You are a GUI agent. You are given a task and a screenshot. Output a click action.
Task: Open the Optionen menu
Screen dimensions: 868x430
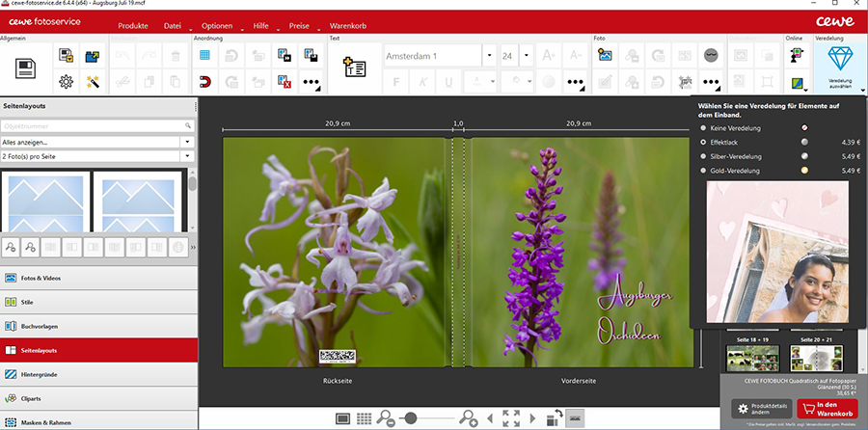point(219,26)
